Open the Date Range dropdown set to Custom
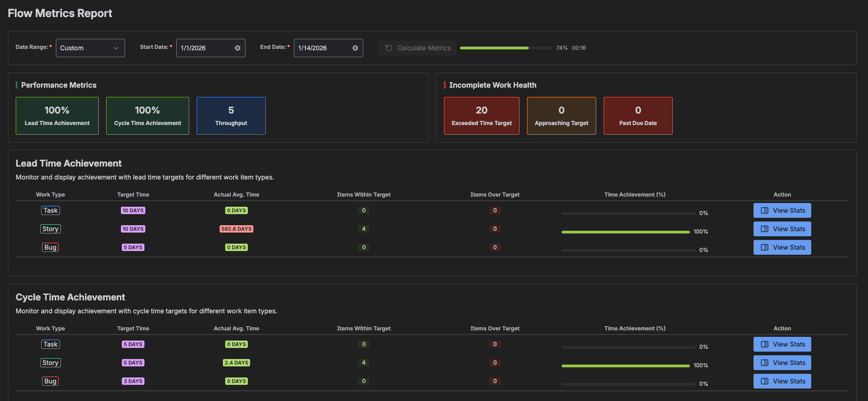This screenshot has height=401, width=868. click(90, 48)
